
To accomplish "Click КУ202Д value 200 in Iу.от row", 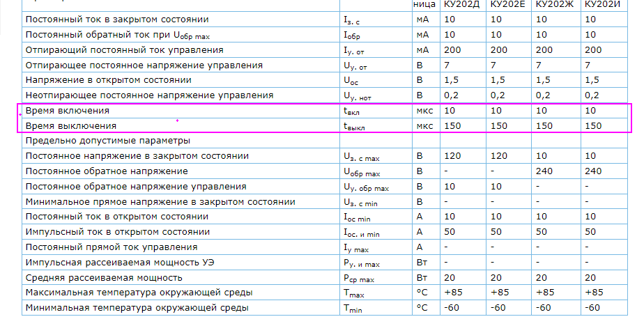I will (452, 50).
